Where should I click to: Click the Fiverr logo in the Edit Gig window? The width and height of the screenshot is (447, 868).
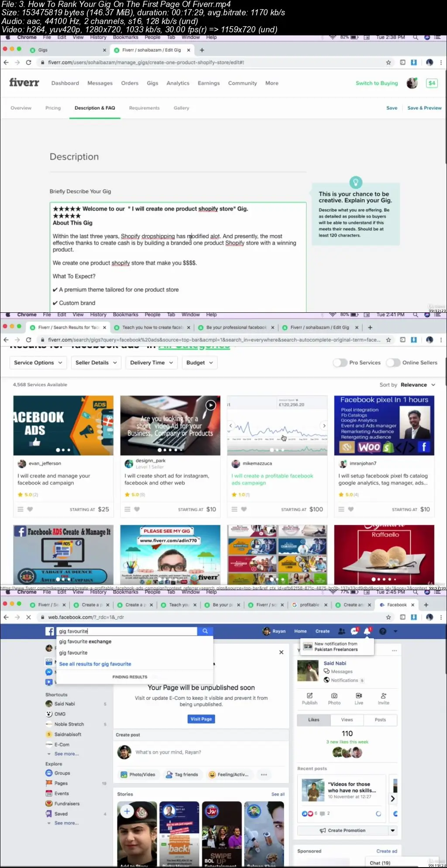[x=24, y=83]
